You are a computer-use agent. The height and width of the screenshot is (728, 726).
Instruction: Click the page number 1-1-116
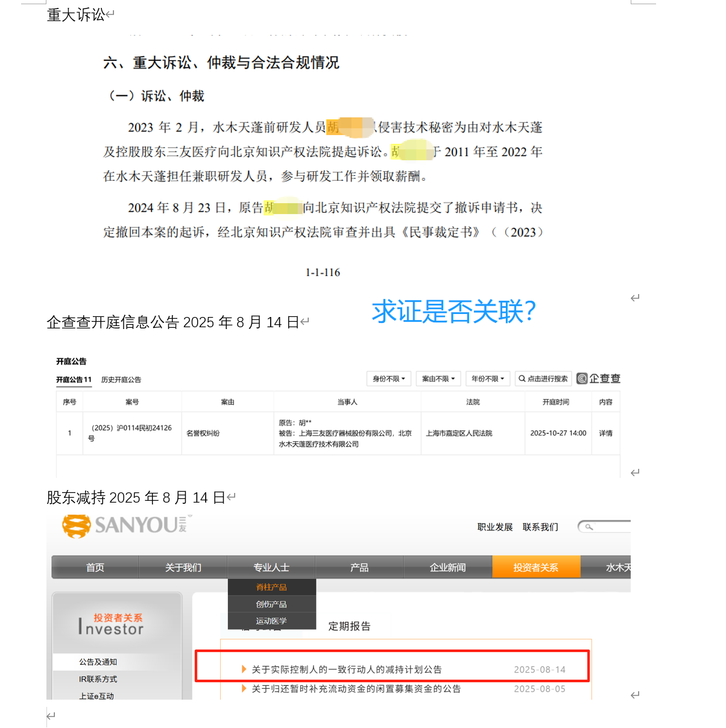[323, 272]
